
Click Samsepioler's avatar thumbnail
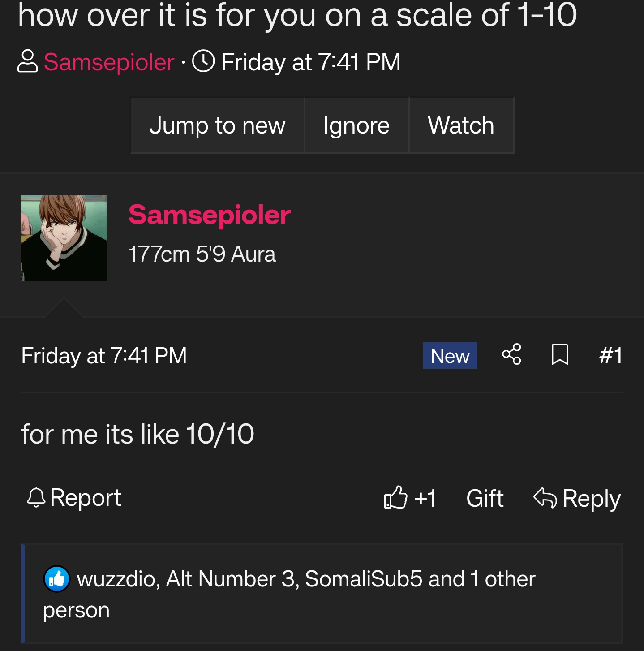[64, 238]
